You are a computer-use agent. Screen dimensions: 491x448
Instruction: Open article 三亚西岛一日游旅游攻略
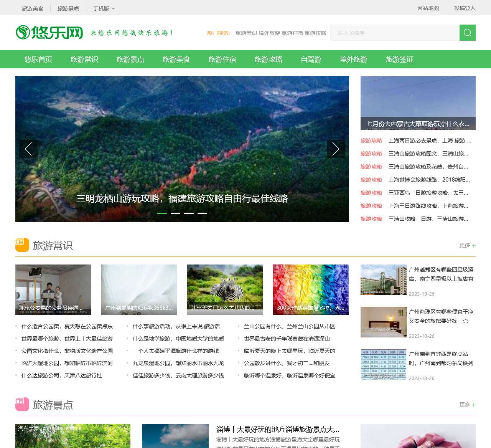428,193
